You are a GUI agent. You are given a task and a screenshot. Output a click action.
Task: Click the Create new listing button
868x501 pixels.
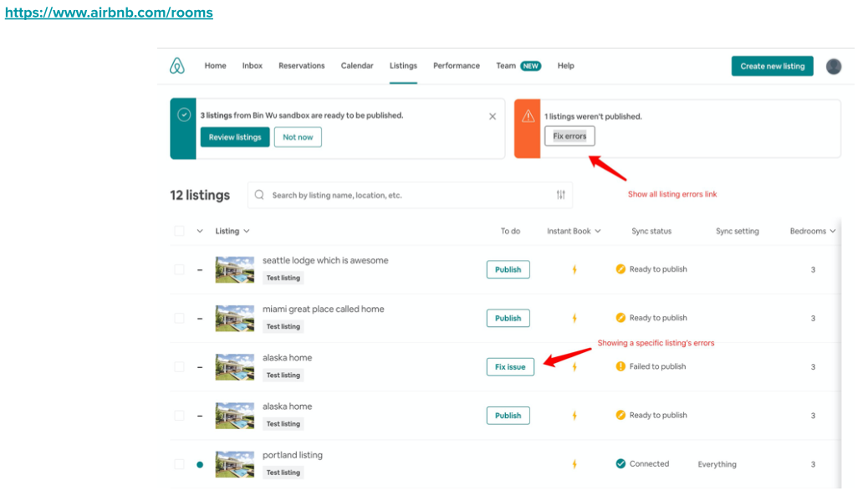coord(772,66)
